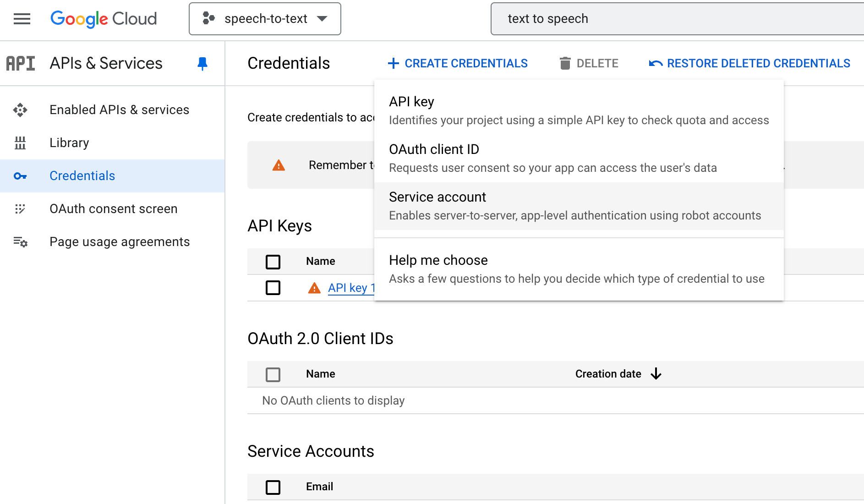Open the hamburger navigation menu
The height and width of the screenshot is (504, 864).
pyautogui.click(x=22, y=19)
